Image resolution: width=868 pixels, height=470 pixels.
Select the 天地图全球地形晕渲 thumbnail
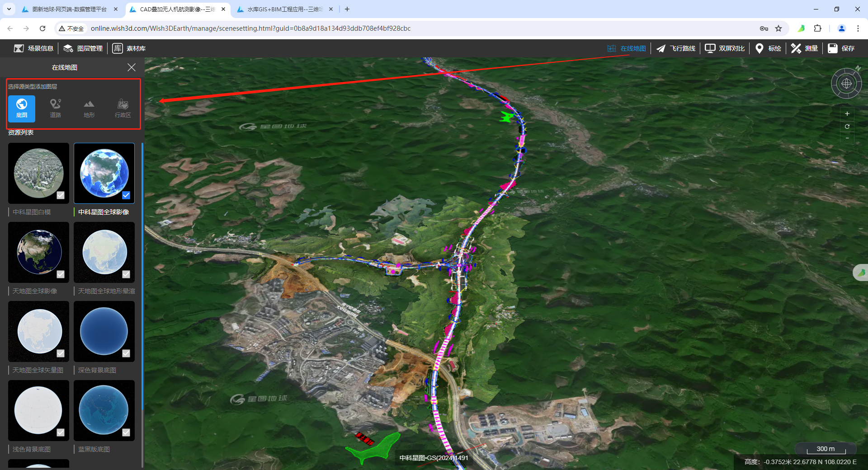click(x=104, y=252)
